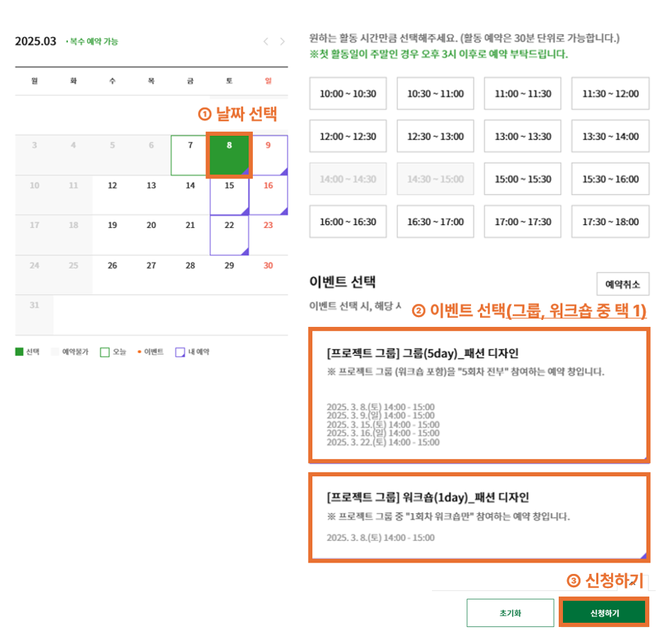
Task: Select the 12:30 ~ 13:00 time slot
Action: 435,136
